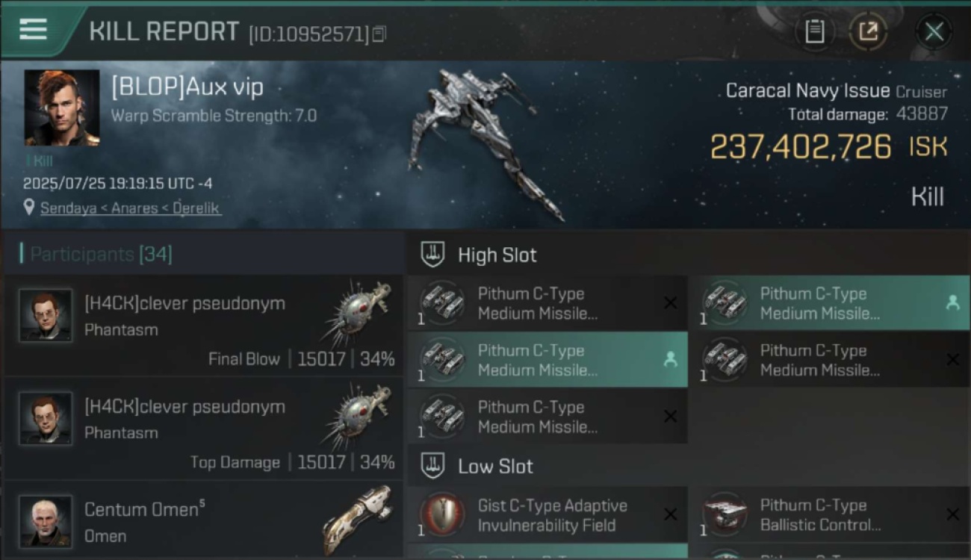Open the Derelik region link
Image resolution: width=971 pixels, height=560 pixels.
(x=196, y=208)
